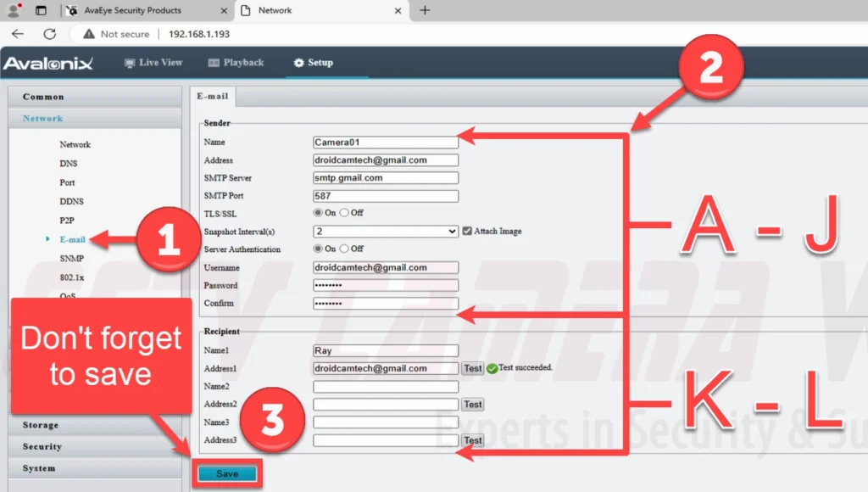
Task: Select DDNS in the Network menu
Action: point(71,201)
